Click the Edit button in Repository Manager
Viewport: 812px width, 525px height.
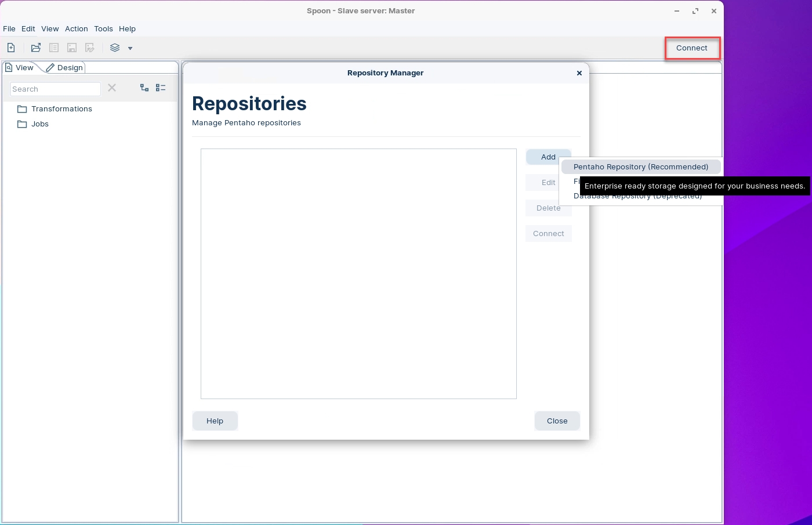(x=549, y=182)
